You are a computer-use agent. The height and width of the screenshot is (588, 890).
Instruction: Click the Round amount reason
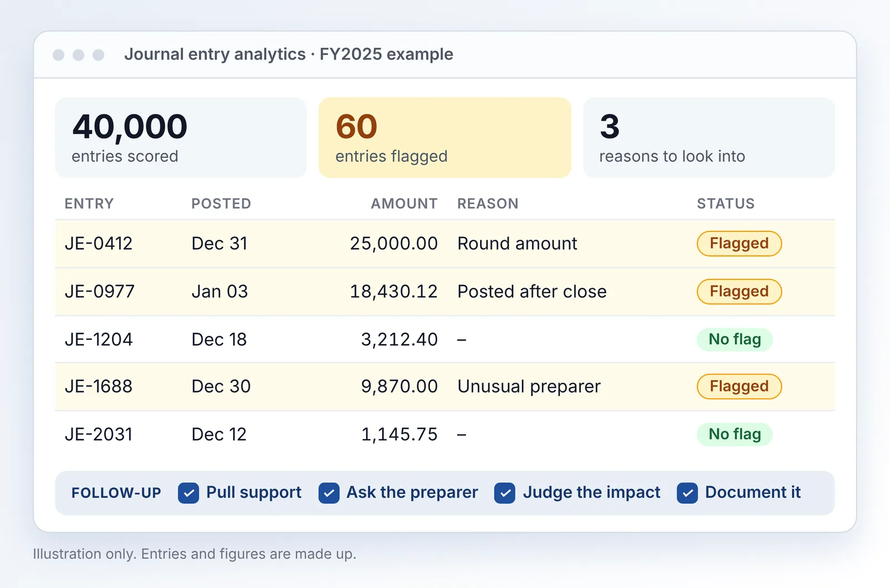pos(517,244)
